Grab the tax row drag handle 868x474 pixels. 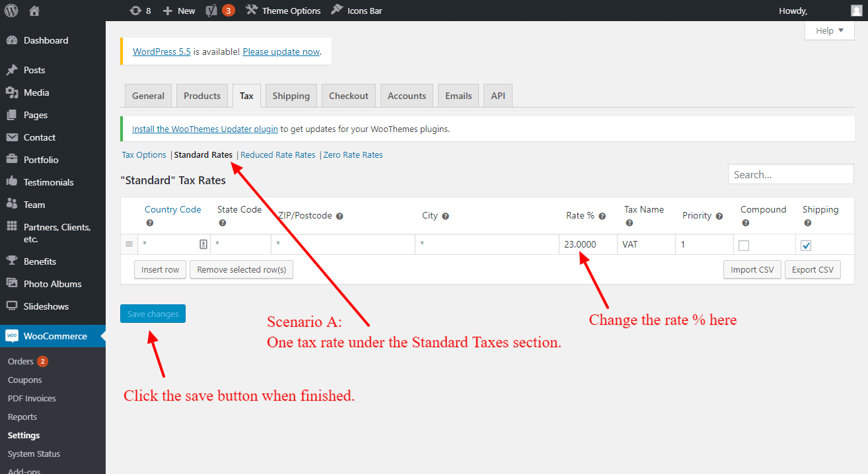click(x=129, y=244)
